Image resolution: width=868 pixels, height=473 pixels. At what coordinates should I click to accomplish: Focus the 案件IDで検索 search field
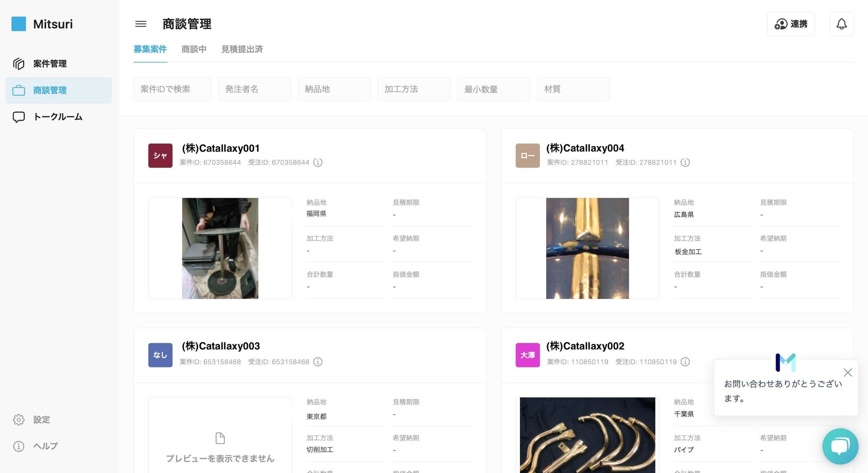pyautogui.click(x=172, y=89)
